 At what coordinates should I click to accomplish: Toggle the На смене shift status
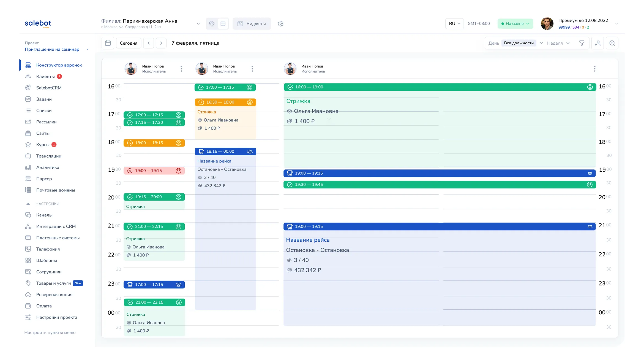pos(515,24)
